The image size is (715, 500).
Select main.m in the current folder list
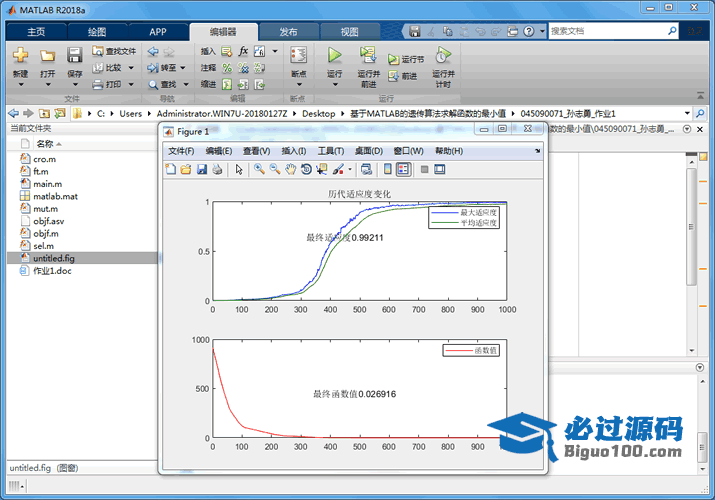(x=47, y=184)
